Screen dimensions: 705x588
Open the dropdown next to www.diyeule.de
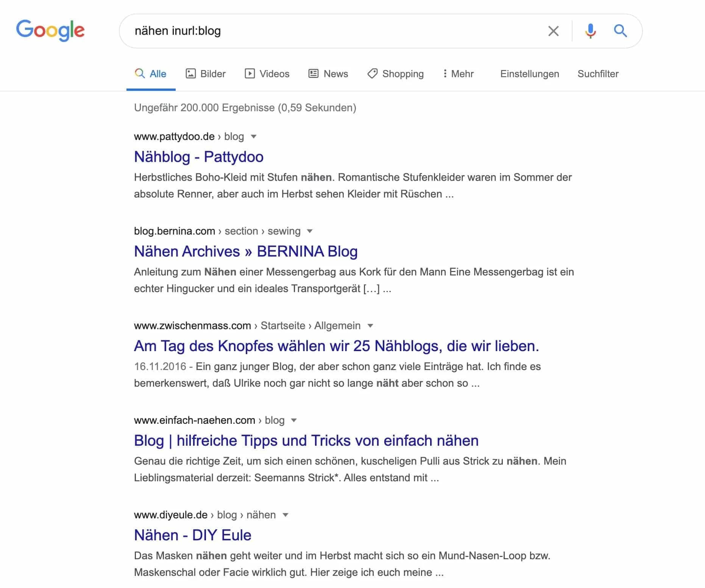point(285,515)
